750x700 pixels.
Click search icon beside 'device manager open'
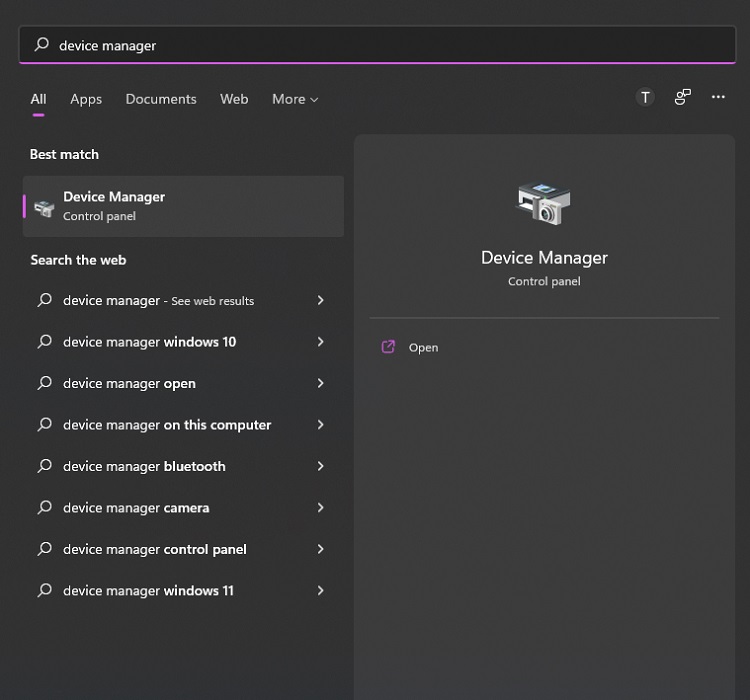pyautogui.click(x=44, y=383)
